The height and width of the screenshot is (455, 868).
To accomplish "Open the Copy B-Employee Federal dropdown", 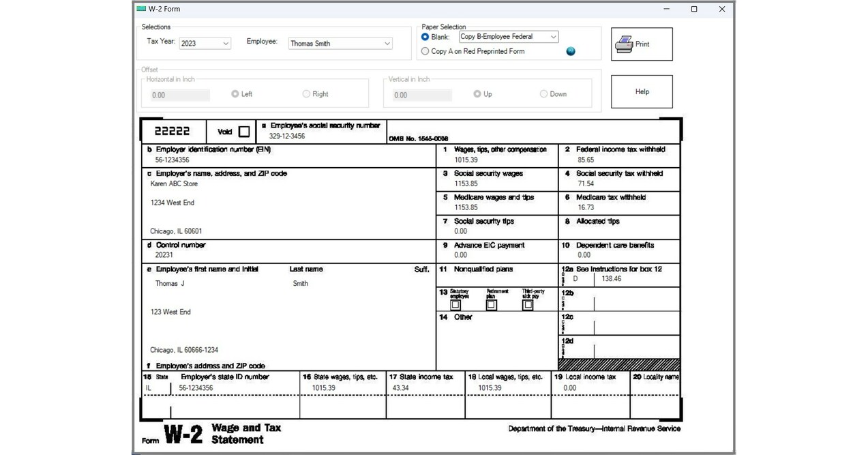I will pos(553,37).
